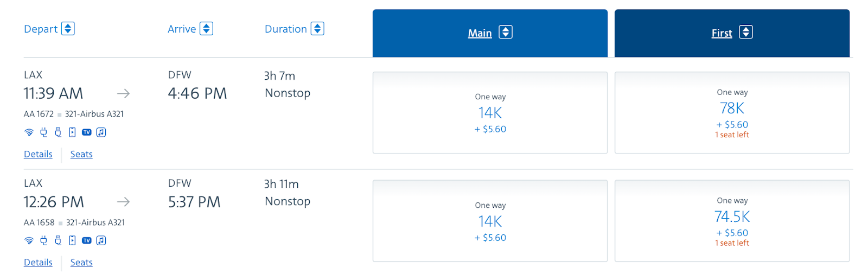Image resolution: width=868 pixels, height=274 pixels.
Task: Click the Wi-Fi icon for flight AA 1672
Action: (29, 132)
